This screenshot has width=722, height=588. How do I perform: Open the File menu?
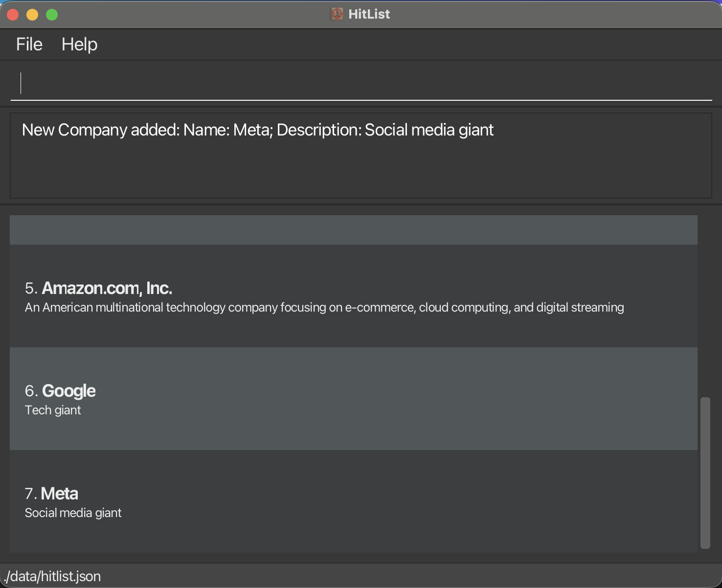[x=28, y=44]
